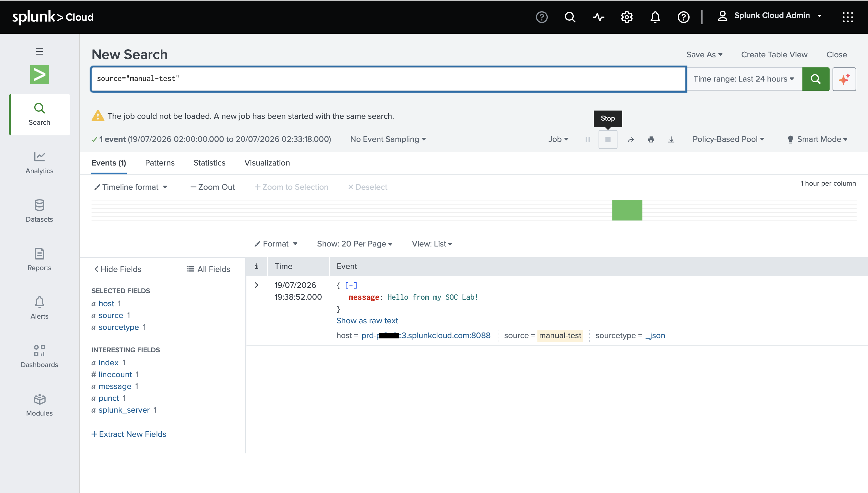Click the dimmed help icon in header
This screenshot has height=493, width=868.
point(542,17)
